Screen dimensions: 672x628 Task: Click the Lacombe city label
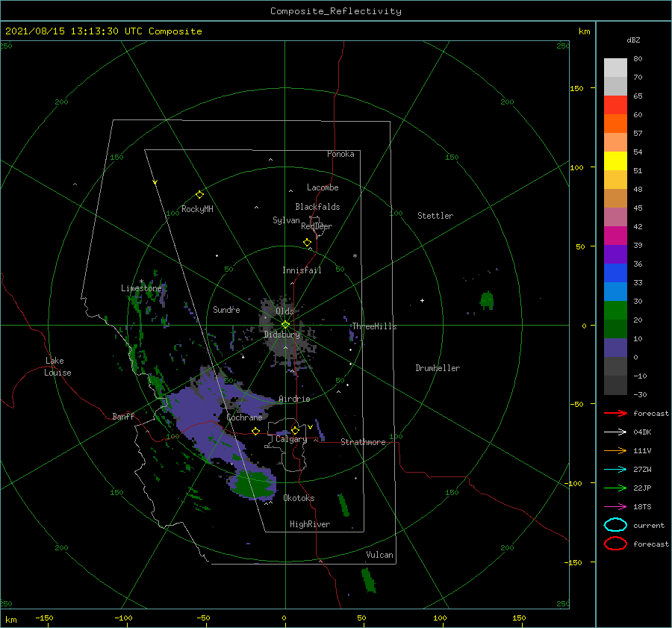coord(323,187)
